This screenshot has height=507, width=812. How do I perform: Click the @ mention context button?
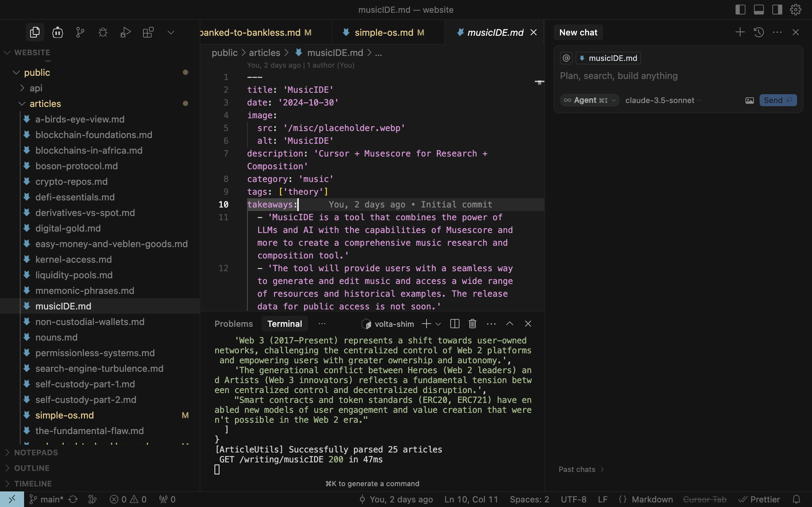tap(566, 58)
